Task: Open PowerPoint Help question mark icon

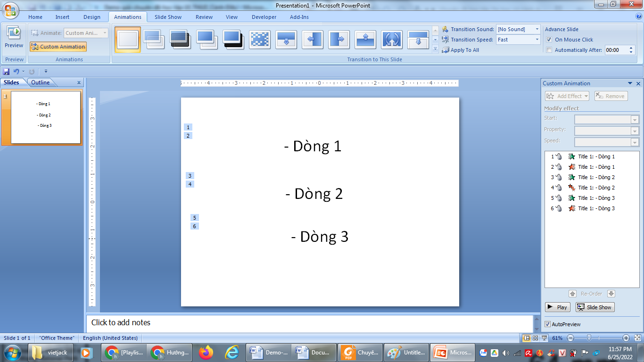Action: (639, 16)
